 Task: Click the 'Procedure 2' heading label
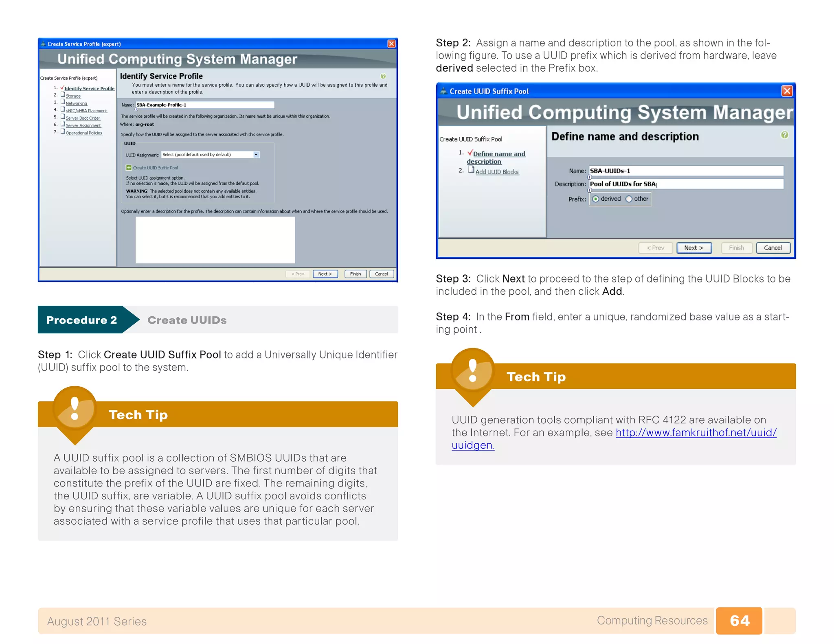click(x=81, y=320)
